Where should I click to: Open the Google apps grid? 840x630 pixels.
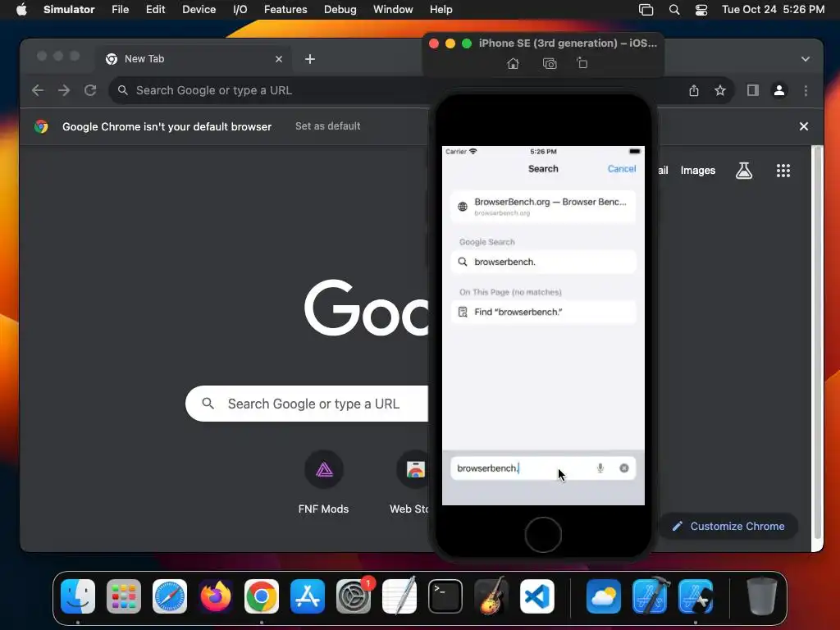pos(783,171)
